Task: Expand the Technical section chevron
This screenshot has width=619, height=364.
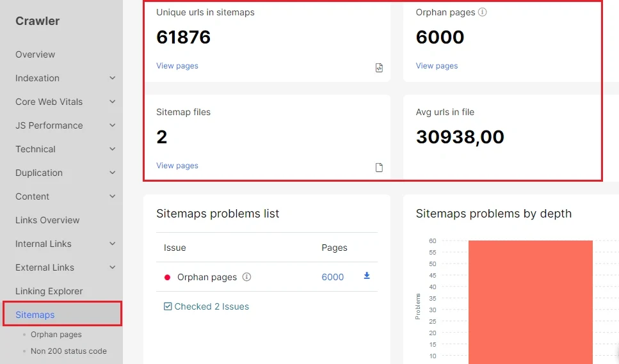Action: (x=113, y=149)
